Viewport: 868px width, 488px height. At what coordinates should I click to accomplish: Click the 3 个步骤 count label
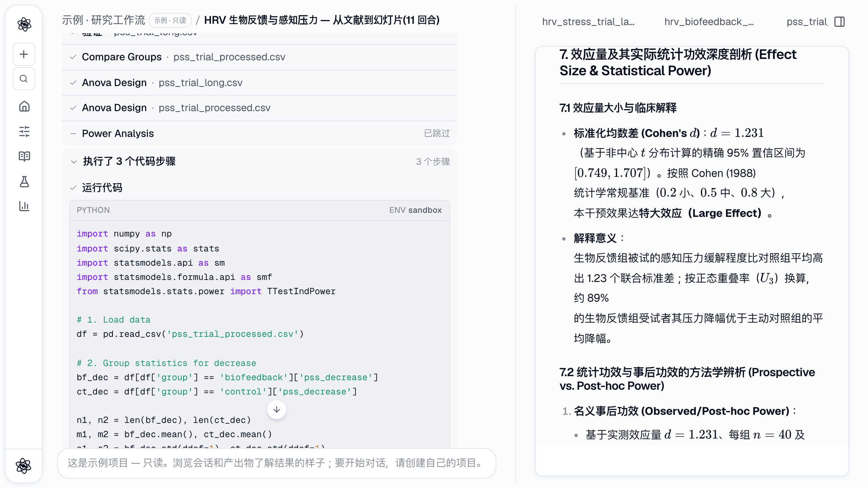tap(433, 162)
